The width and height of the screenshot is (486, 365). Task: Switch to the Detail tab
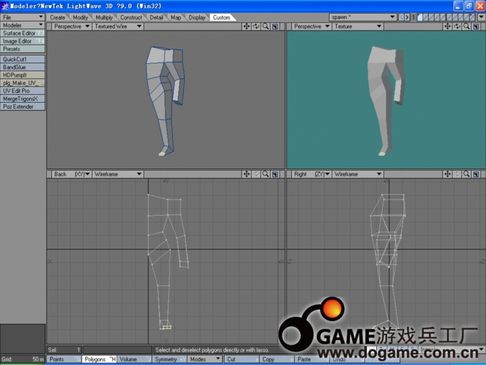click(156, 17)
